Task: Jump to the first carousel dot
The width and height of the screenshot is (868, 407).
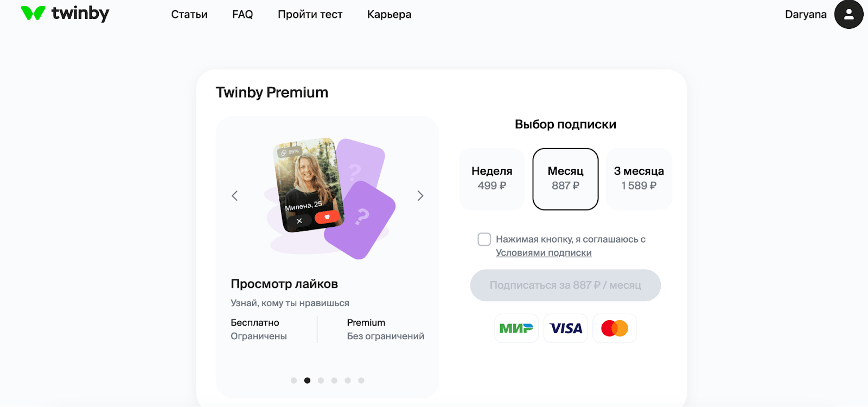Action: coord(293,380)
